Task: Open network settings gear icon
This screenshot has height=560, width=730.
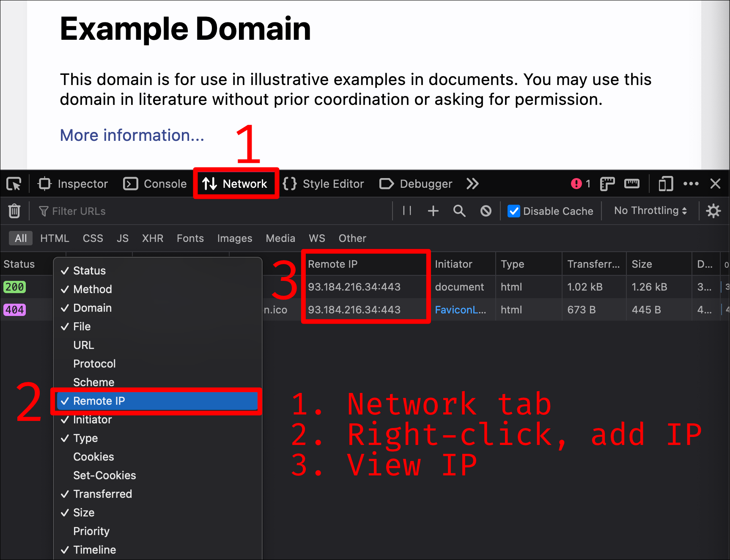Action: coord(713,211)
